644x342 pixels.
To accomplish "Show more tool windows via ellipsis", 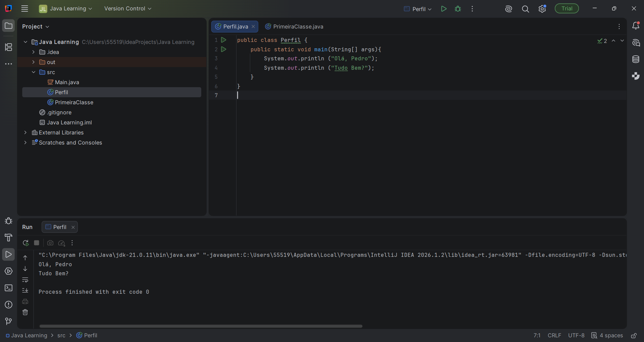I will [x=8, y=64].
